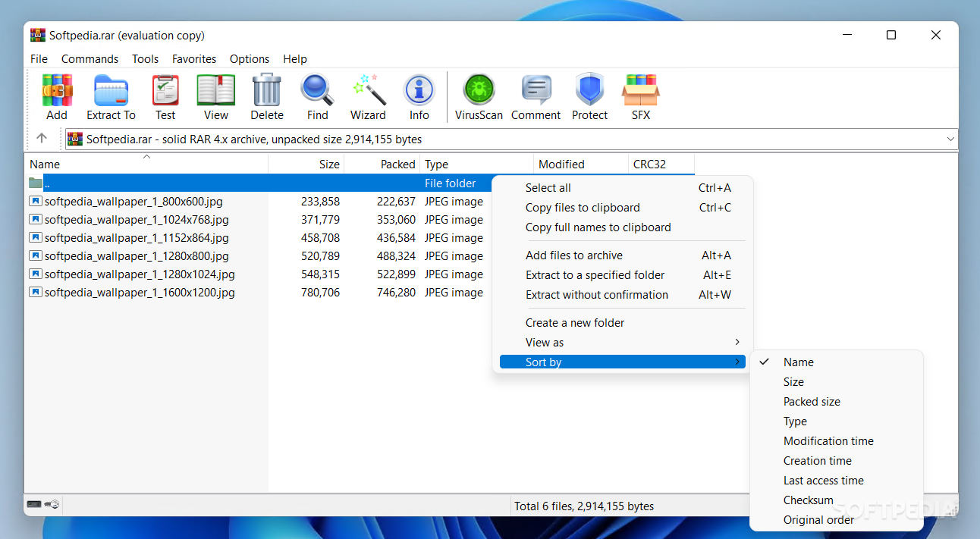Click the key icon in status bar
This screenshot has height=539, width=980.
[52, 504]
